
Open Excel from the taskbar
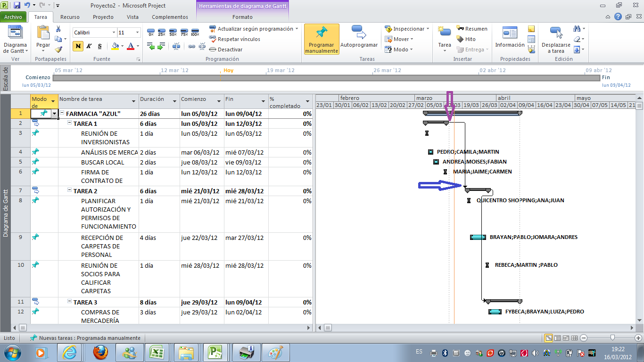point(157,352)
